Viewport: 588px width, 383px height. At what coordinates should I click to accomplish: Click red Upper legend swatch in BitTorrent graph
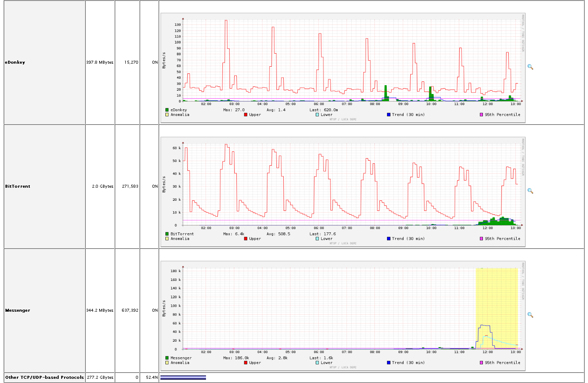click(x=246, y=239)
